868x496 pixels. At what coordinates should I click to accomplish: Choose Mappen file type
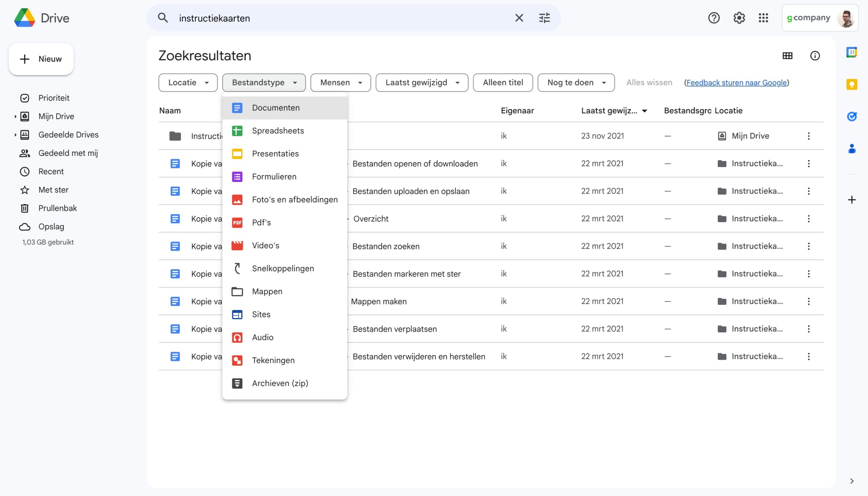tap(285, 292)
